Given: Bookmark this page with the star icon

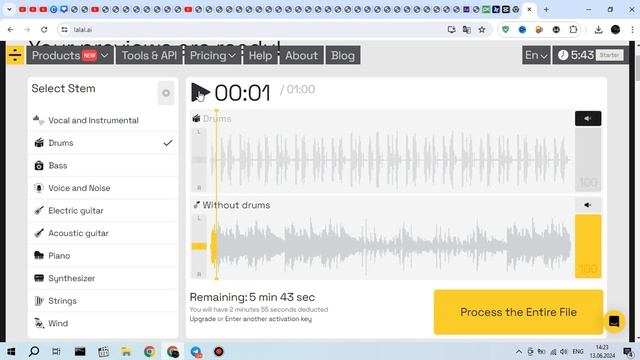Looking at the screenshot, I should click(x=482, y=29).
